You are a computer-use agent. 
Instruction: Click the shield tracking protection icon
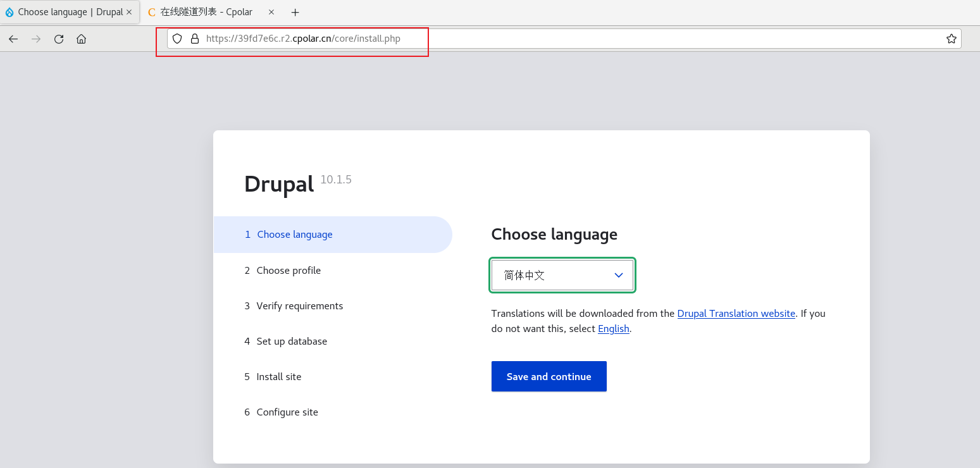[x=177, y=39]
